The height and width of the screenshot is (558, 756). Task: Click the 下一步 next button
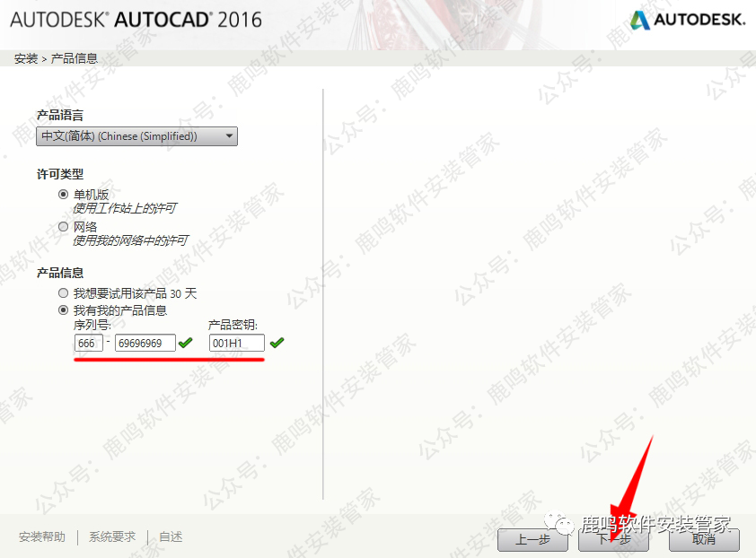(x=614, y=540)
